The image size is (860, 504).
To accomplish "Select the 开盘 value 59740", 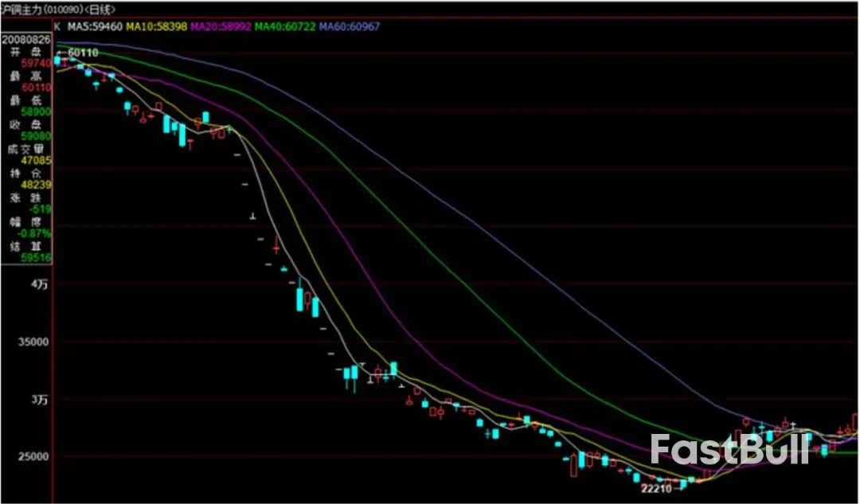I will click(37, 63).
